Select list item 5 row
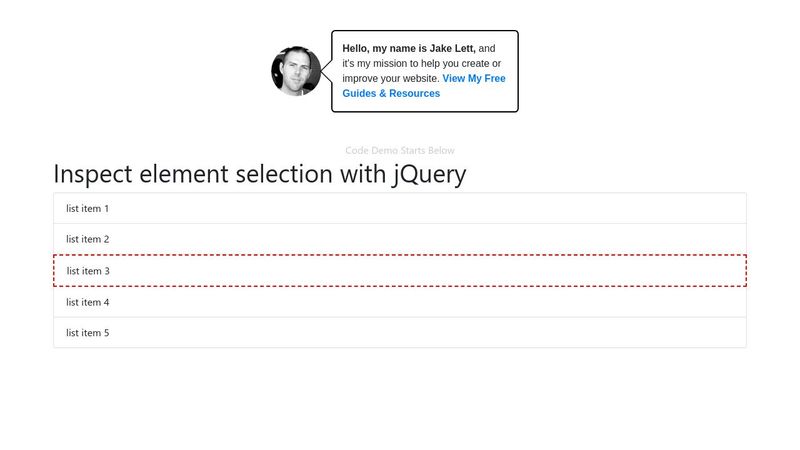800x450 pixels. tap(400, 333)
